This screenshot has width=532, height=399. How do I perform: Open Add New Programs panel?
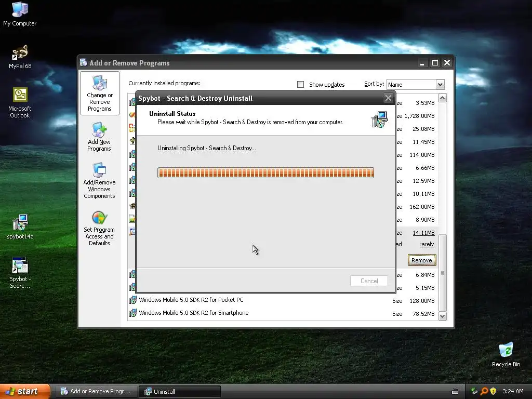click(99, 137)
